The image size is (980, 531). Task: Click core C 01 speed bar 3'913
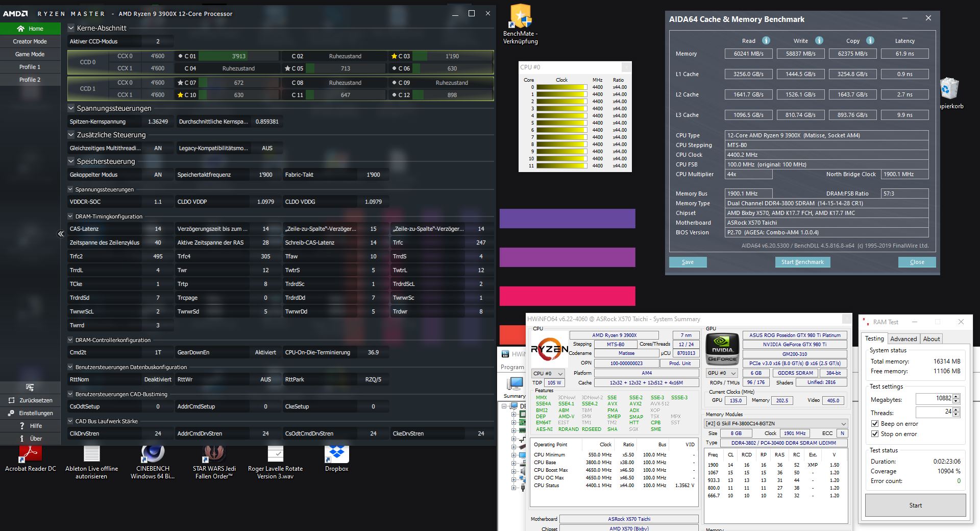point(239,56)
